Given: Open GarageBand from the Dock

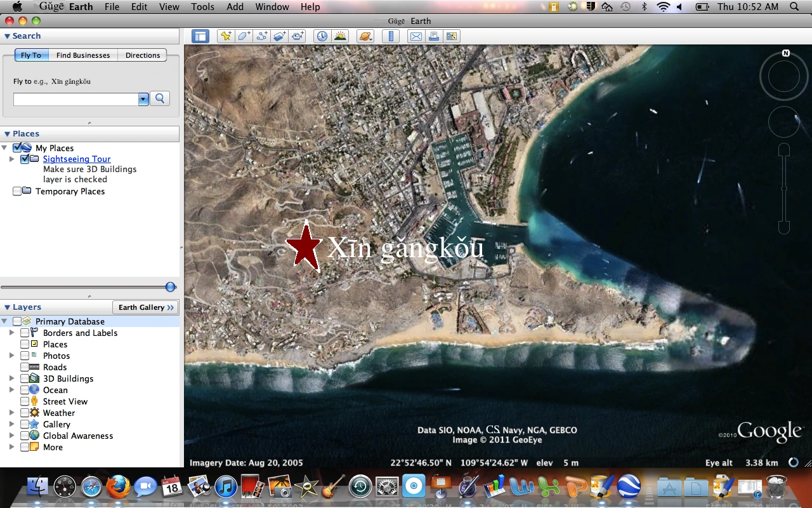Looking at the screenshot, I should pos(333,487).
